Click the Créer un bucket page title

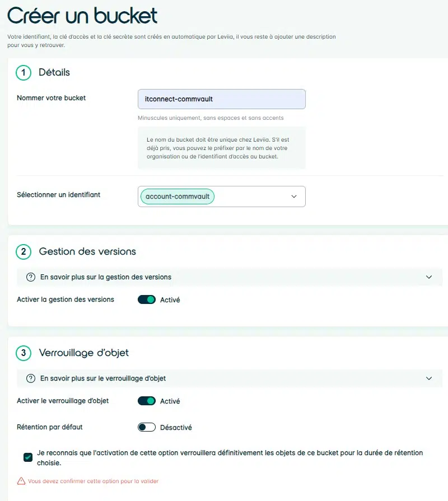[82, 16]
